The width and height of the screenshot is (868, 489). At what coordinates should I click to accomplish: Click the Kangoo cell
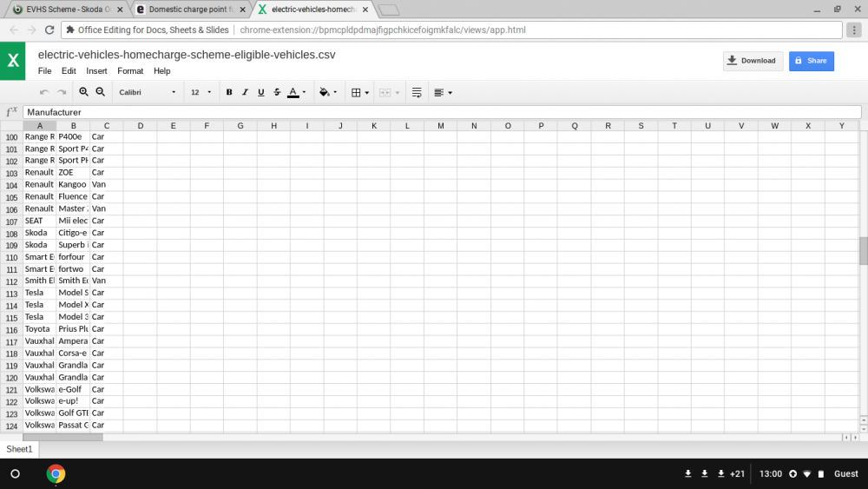(x=73, y=184)
